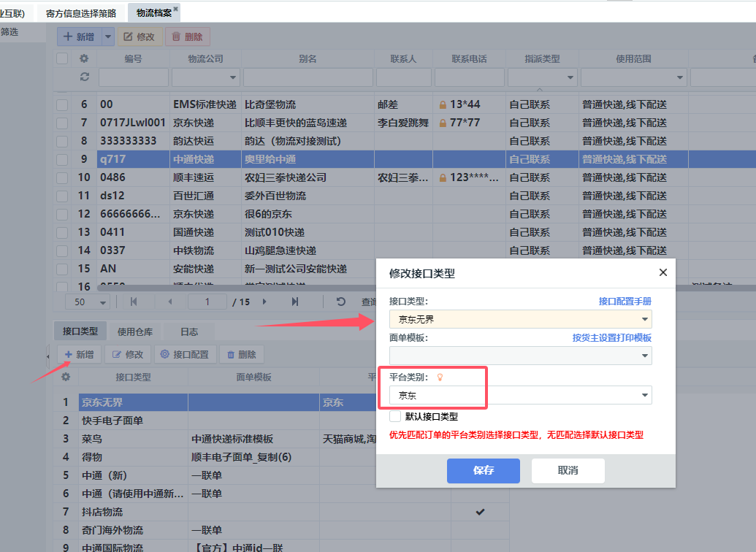Viewport: 756px width, 552px height.
Task: Click the gear icon in the top grid header
Action: tap(84, 58)
